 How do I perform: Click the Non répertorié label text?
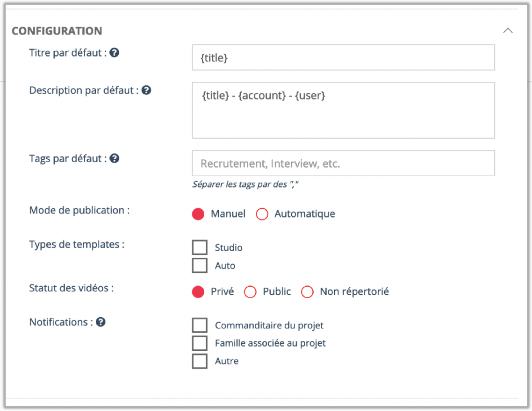(354, 292)
